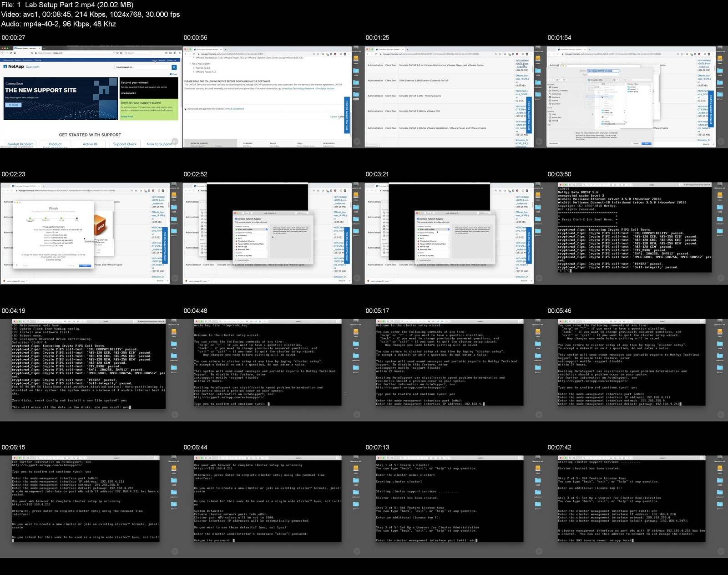Select the terminal thumbnail at 00:07:42

pos(637,506)
